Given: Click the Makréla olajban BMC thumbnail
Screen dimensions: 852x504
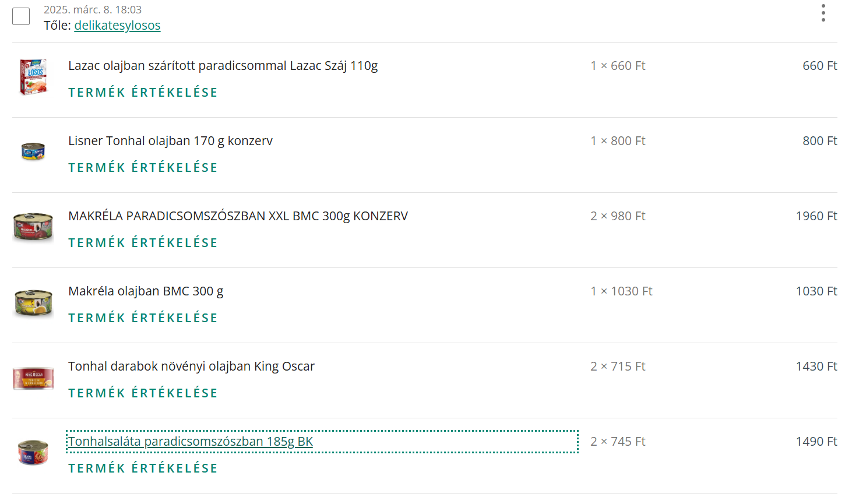Looking at the screenshot, I should click(x=33, y=302).
